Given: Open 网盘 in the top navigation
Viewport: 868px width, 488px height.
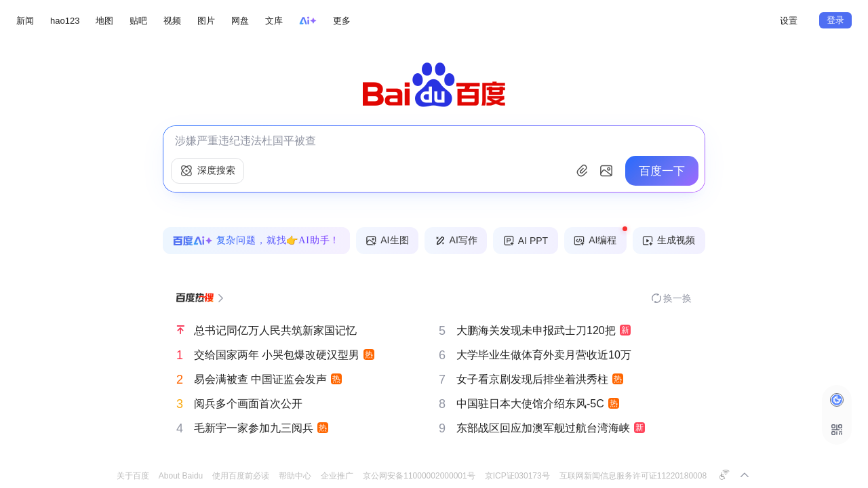Looking at the screenshot, I should click(x=240, y=21).
